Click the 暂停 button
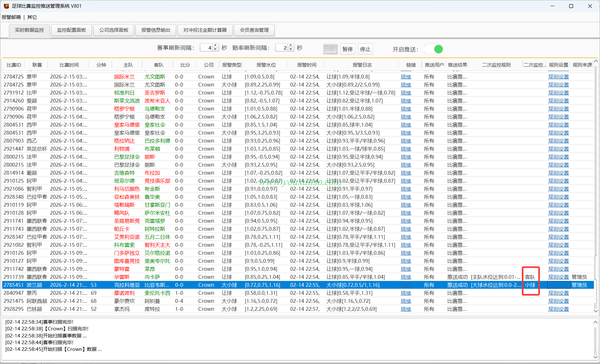 click(x=348, y=49)
